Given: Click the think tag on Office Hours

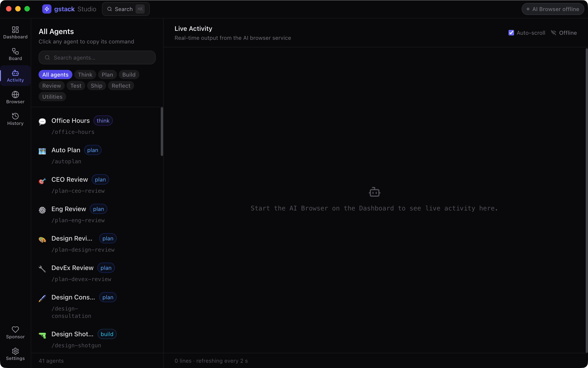Looking at the screenshot, I should coord(103,121).
